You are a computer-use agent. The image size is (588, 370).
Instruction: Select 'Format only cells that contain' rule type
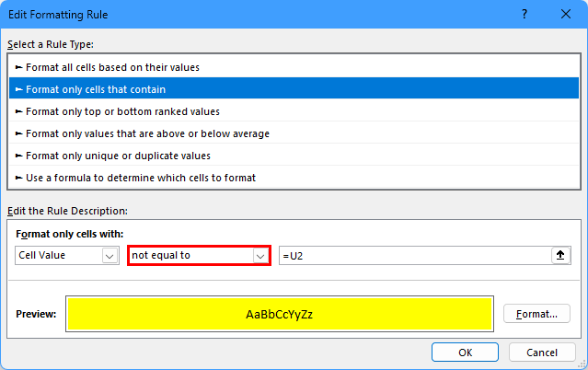294,89
